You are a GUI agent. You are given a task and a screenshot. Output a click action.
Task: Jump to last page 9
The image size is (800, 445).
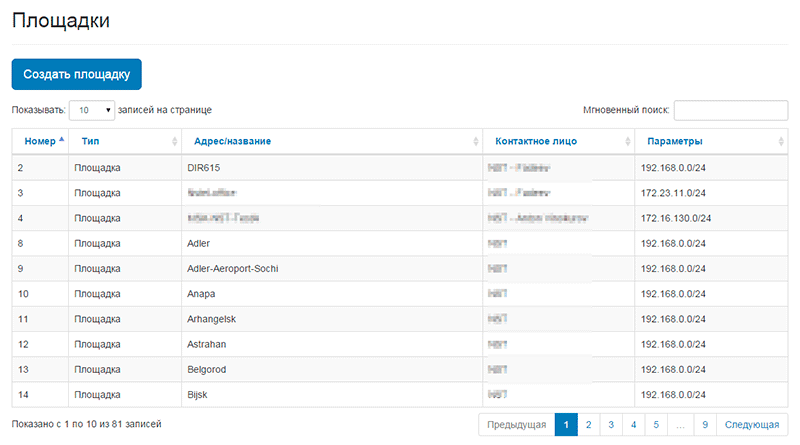[x=705, y=425]
